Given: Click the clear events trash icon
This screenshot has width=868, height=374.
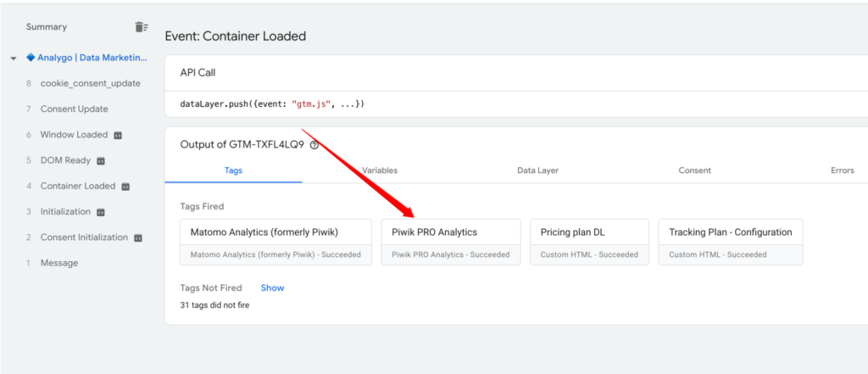Looking at the screenshot, I should [x=142, y=27].
